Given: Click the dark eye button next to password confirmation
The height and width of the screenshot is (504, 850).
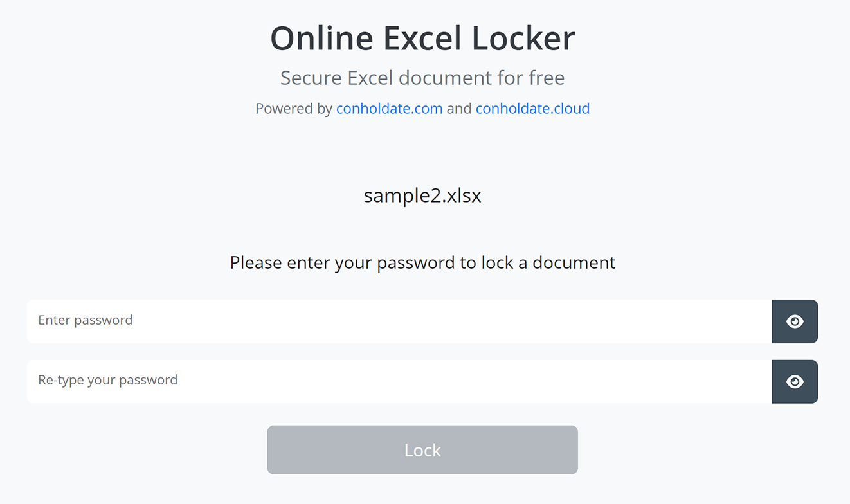Looking at the screenshot, I should [x=795, y=381].
